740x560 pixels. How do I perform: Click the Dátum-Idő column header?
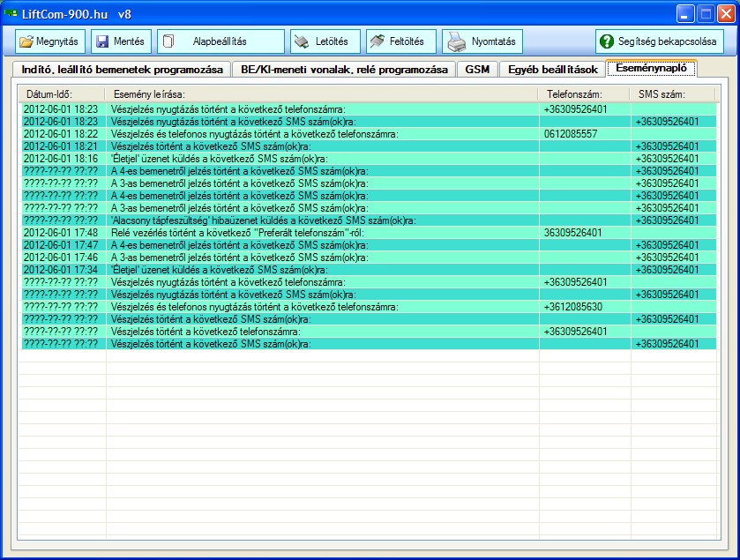point(62,94)
